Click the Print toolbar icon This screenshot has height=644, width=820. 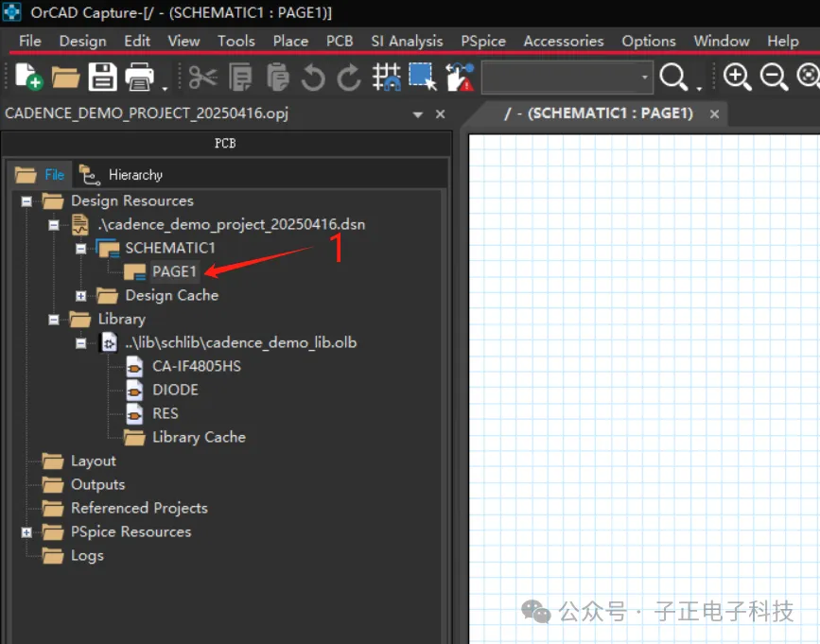click(139, 77)
